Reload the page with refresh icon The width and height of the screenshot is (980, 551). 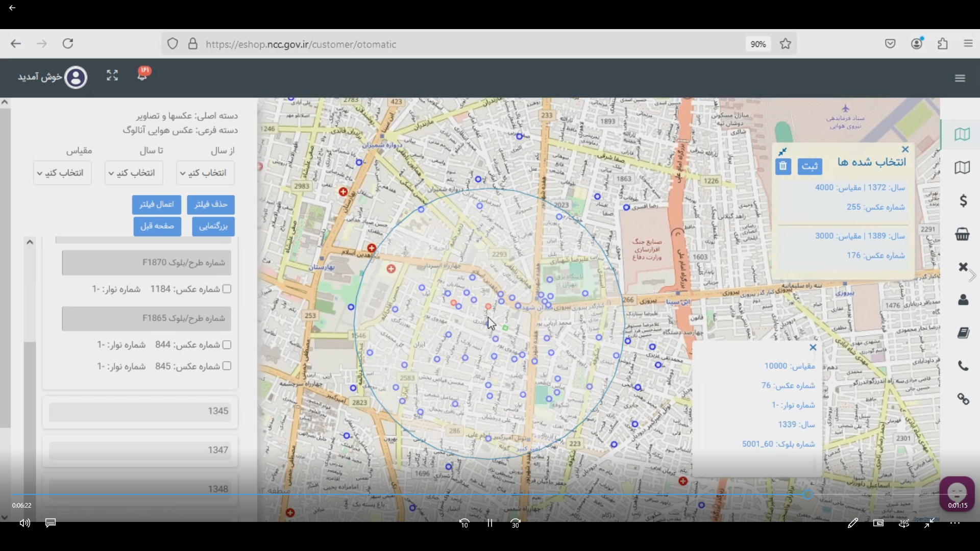click(x=68, y=44)
